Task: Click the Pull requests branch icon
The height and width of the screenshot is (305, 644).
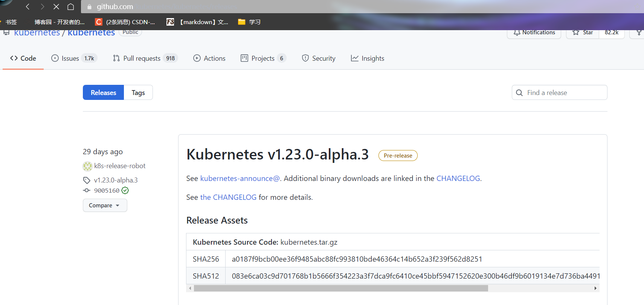Action: point(116,58)
